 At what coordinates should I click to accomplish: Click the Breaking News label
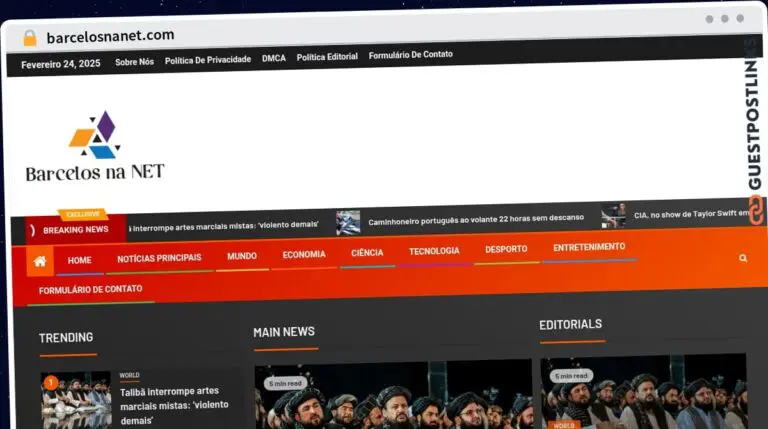click(x=75, y=229)
